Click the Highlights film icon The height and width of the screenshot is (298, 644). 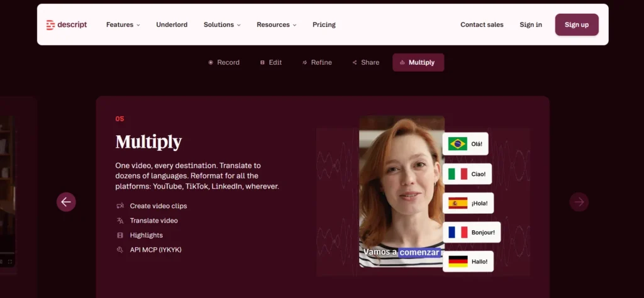pyautogui.click(x=120, y=235)
